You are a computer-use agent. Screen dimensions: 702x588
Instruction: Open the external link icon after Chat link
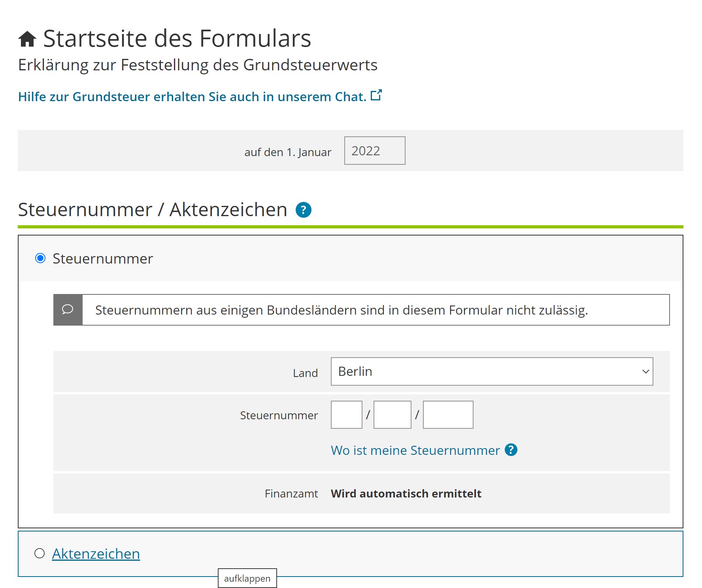376,95
